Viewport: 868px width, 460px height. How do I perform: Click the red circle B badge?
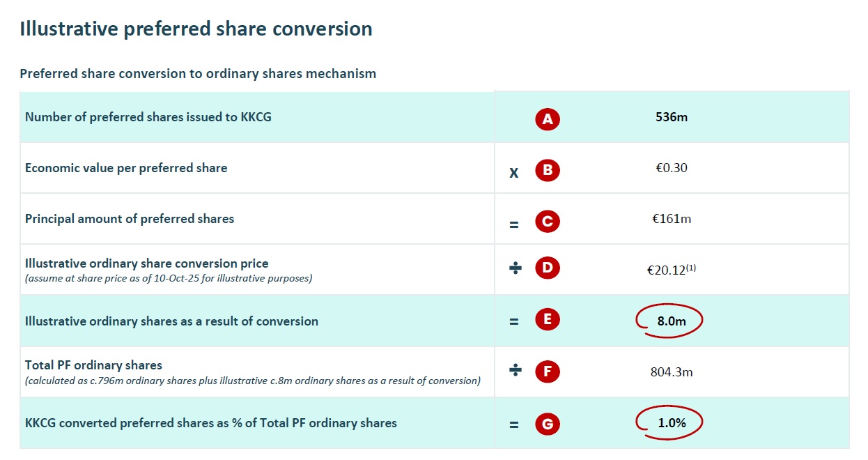click(x=548, y=171)
